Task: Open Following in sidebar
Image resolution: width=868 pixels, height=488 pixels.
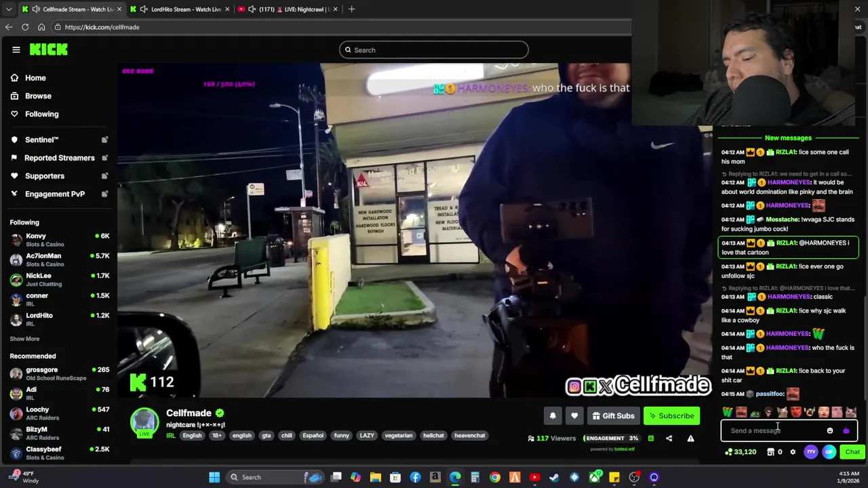Action: point(41,114)
